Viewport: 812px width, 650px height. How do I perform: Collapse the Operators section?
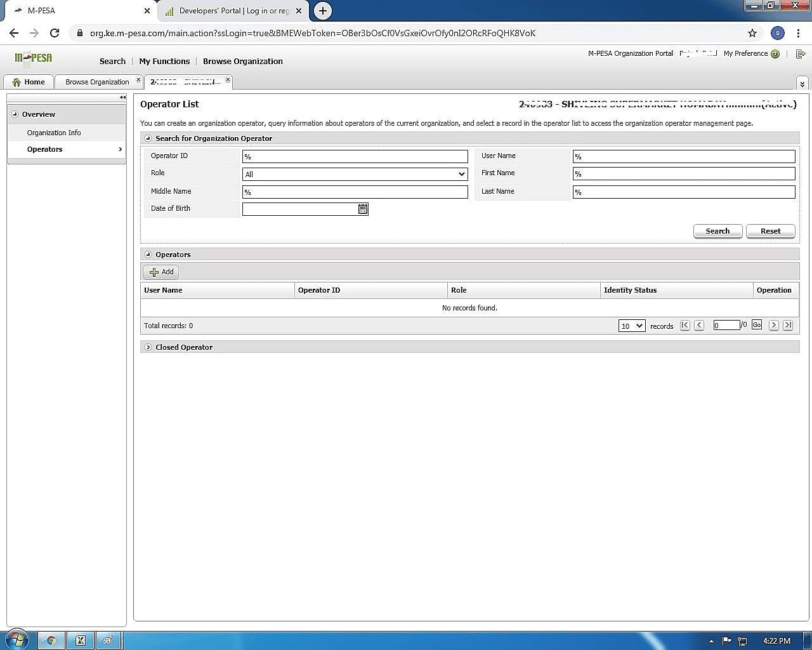(x=148, y=255)
